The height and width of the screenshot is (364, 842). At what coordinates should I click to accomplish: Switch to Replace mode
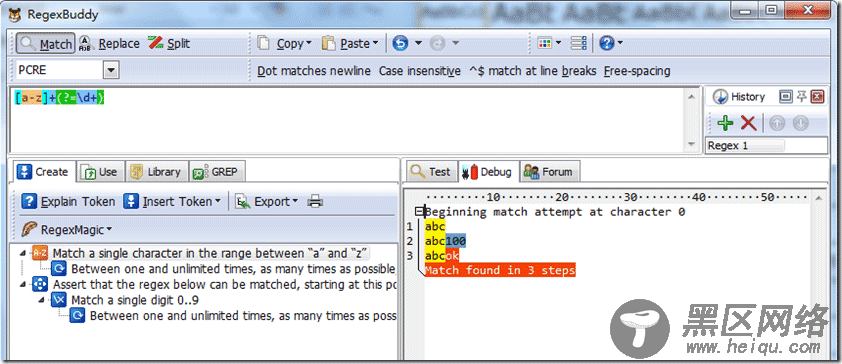(x=110, y=43)
